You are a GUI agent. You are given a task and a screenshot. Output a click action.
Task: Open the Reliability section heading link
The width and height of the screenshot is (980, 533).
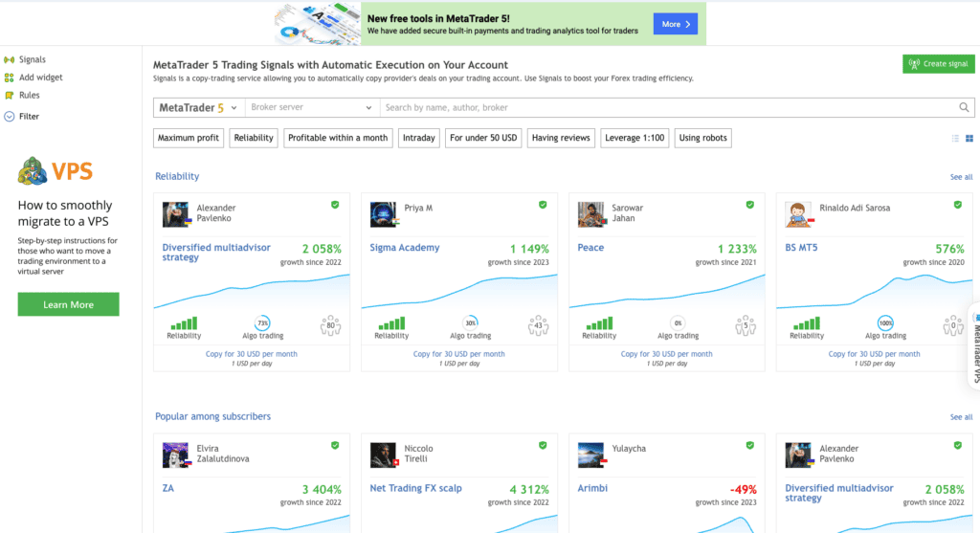pos(177,176)
